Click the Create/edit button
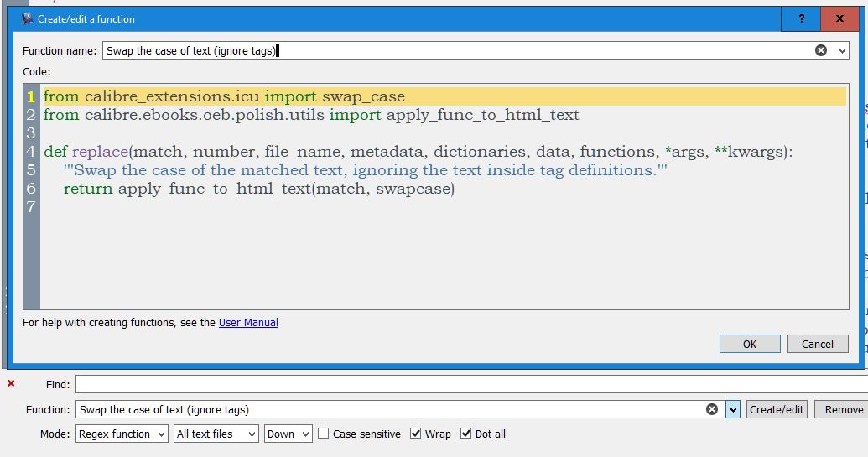 pyautogui.click(x=777, y=409)
